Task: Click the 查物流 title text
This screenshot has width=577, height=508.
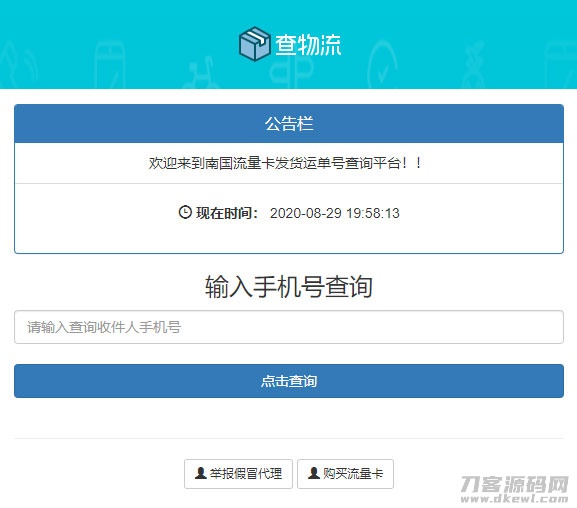Action: coord(308,45)
